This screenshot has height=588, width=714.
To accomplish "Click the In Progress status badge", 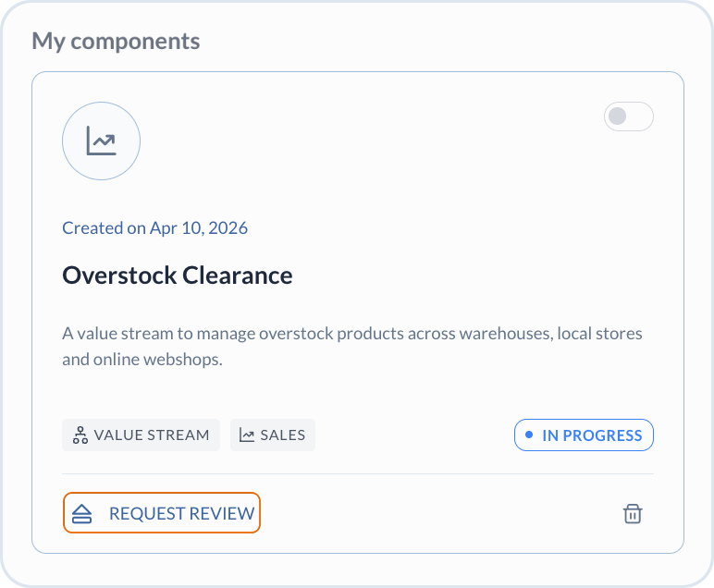I will tap(584, 435).
